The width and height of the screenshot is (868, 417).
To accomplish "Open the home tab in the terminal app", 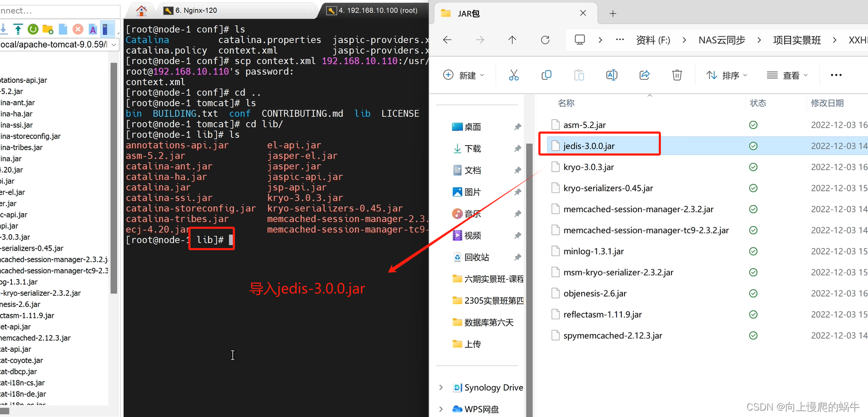I will pos(141,10).
